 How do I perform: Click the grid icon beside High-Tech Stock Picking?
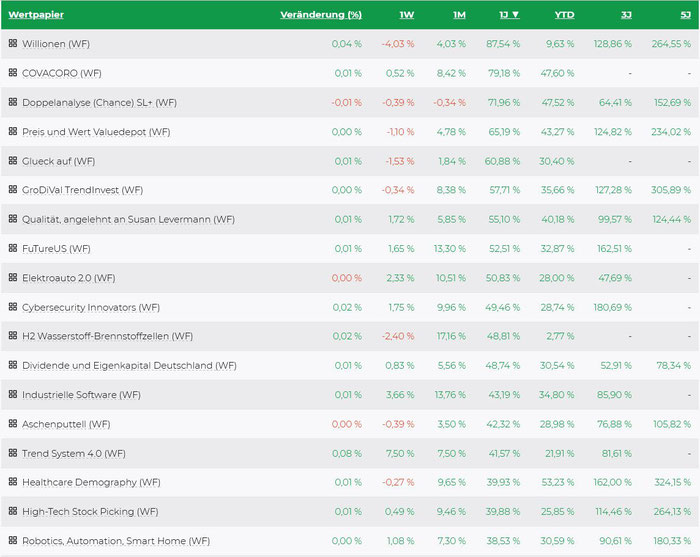coord(13,511)
